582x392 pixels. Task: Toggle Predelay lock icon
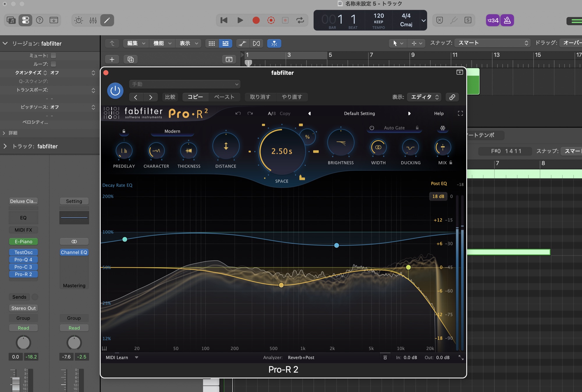click(x=124, y=131)
